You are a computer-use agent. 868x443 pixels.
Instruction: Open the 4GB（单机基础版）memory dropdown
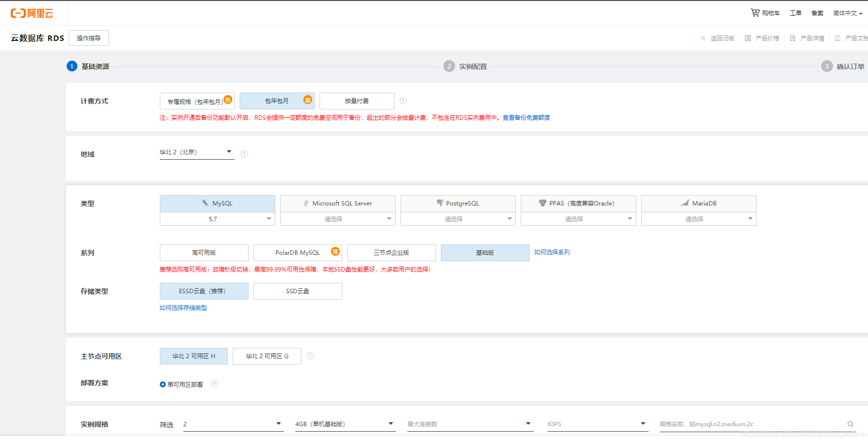[346, 424]
